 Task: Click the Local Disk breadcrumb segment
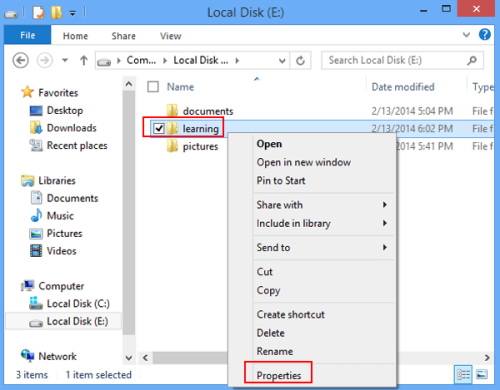(201, 60)
